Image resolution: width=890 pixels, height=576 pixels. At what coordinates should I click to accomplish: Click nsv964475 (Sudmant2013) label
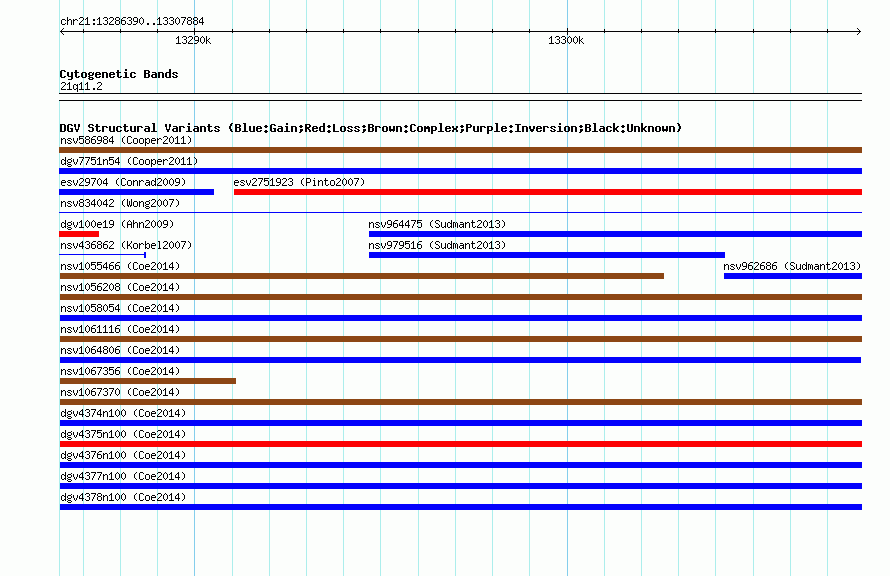437,224
